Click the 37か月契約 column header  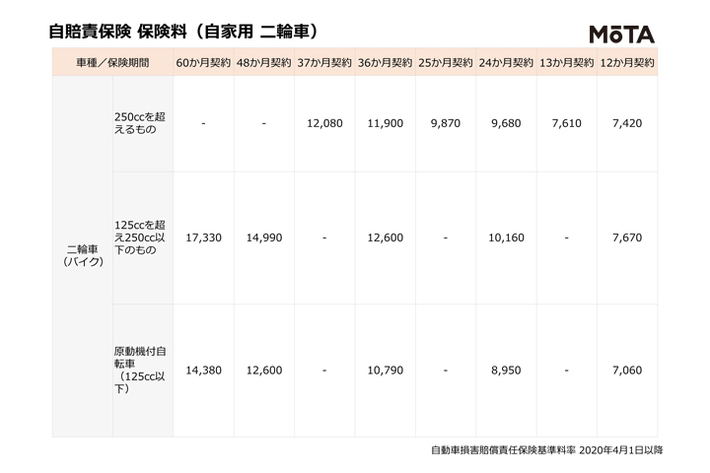click(x=324, y=62)
